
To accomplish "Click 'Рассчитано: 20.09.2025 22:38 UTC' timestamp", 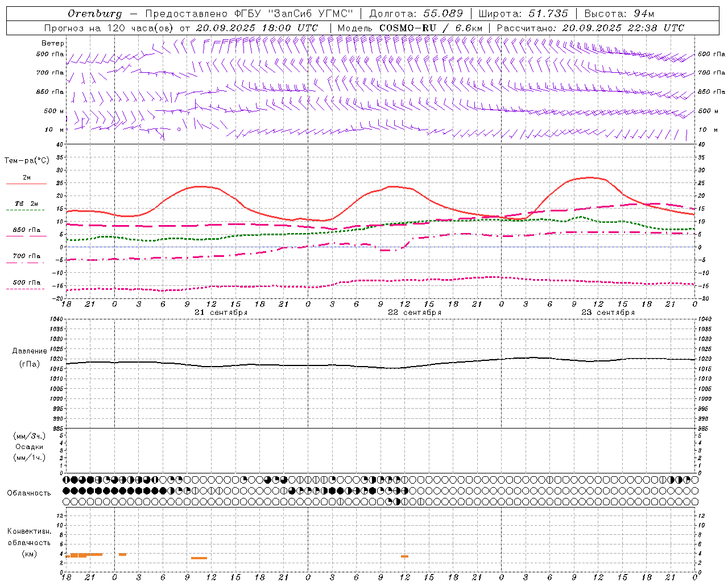I will point(590,28).
